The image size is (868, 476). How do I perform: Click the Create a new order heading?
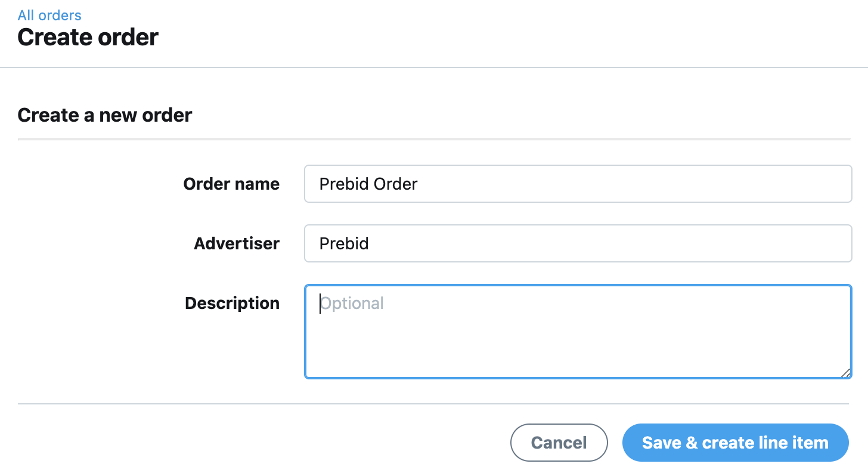[105, 115]
